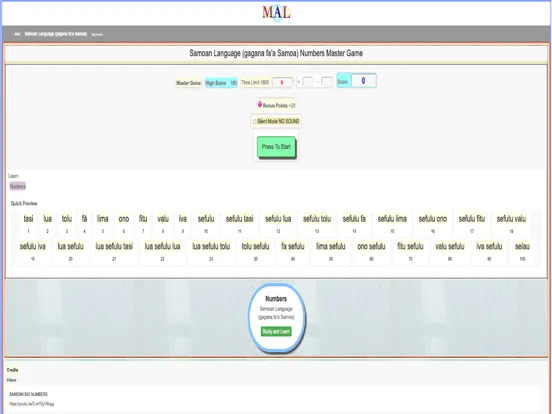Select the 'valu' preview card
The image size is (552, 414).
[x=163, y=224]
